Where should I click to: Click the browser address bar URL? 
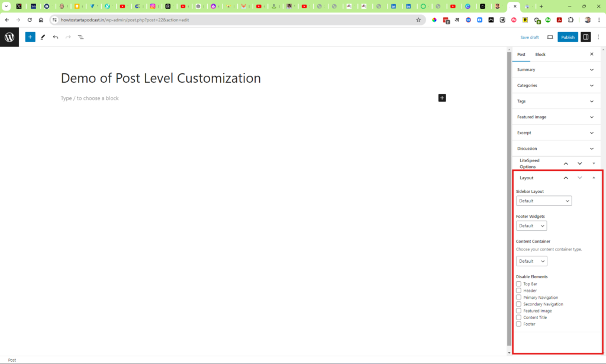click(x=125, y=20)
